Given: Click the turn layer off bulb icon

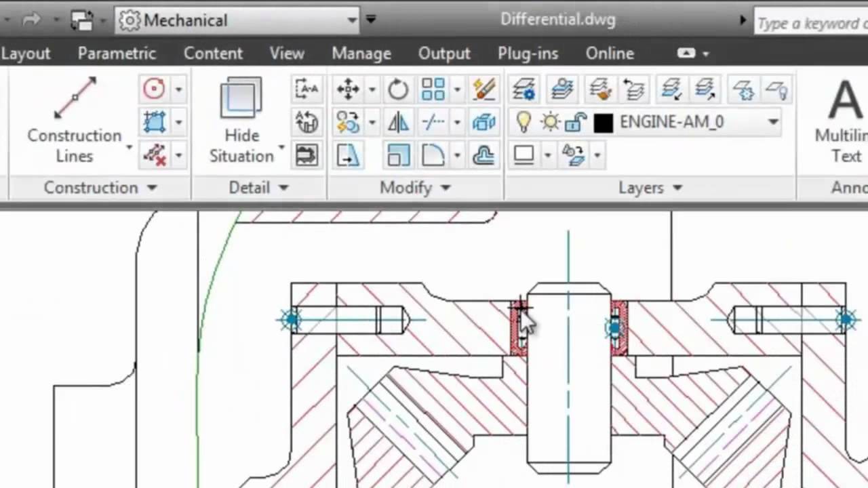Looking at the screenshot, I should pos(776,89).
